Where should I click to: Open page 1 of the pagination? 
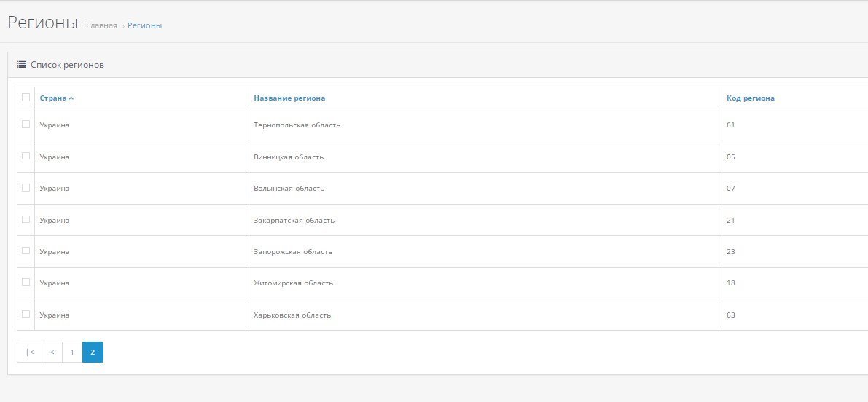(x=73, y=352)
